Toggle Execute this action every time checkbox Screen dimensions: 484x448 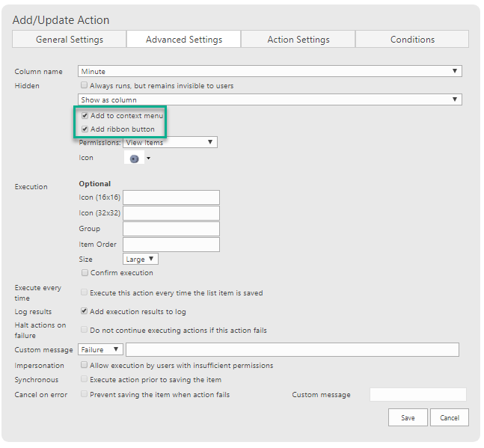(x=84, y=292)
